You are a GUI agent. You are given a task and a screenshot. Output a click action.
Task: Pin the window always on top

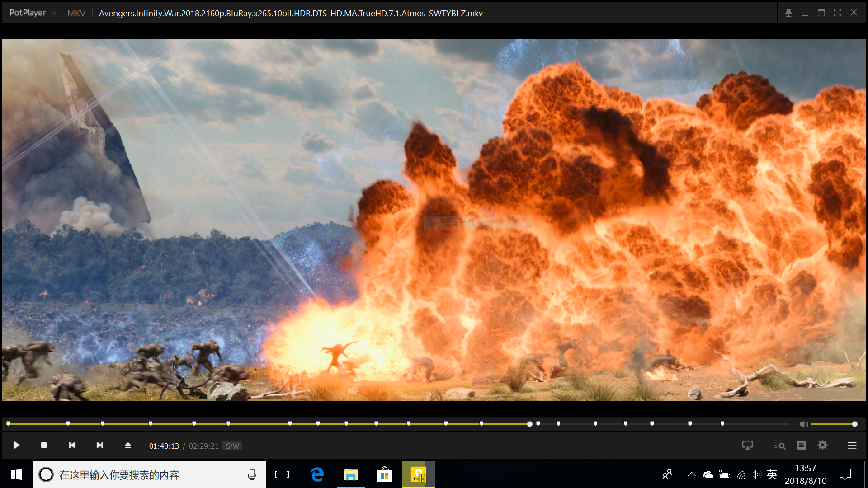pos(788,13)
